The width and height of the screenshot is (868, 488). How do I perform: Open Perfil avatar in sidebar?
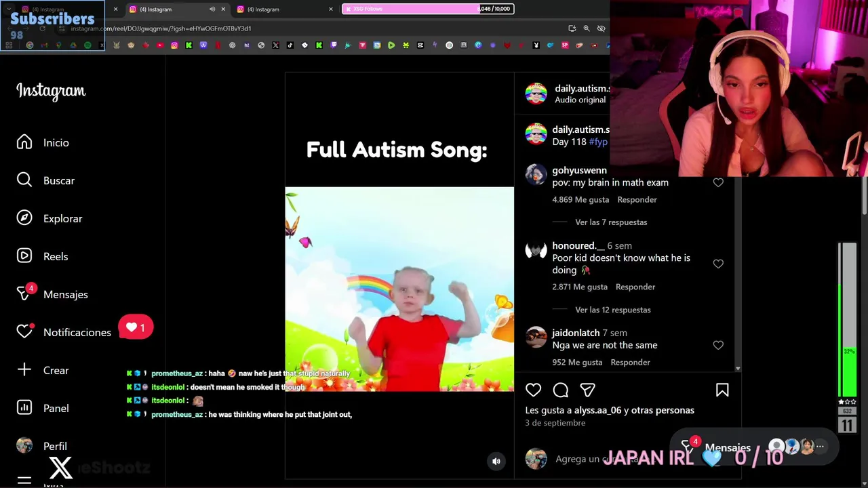[24, 446]
